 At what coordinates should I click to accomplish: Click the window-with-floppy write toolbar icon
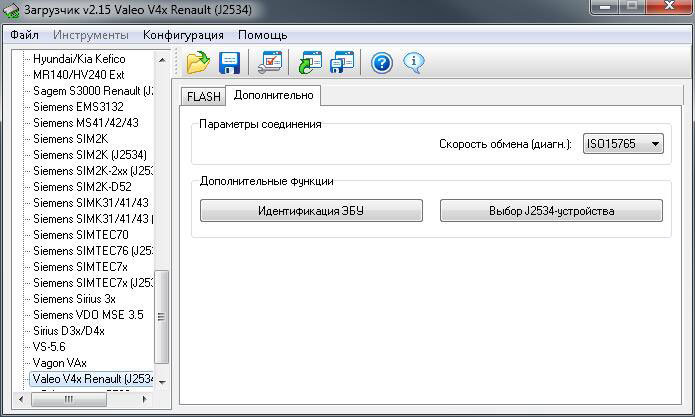click(341, 63)
